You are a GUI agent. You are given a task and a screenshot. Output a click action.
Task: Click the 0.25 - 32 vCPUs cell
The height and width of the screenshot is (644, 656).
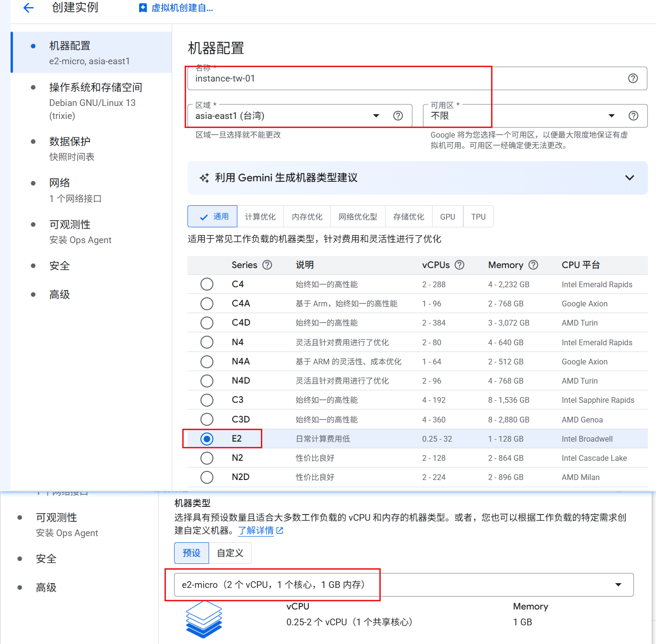pyautogui.click(x=437, y=439)
